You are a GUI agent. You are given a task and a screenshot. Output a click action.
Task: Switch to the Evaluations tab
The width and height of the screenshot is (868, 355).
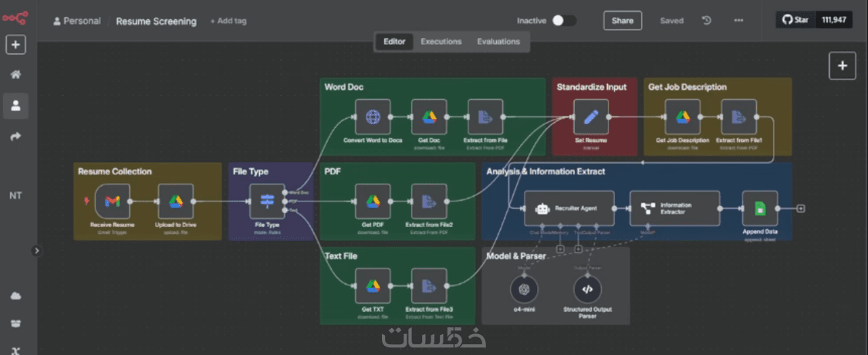[x=498, y=42]
